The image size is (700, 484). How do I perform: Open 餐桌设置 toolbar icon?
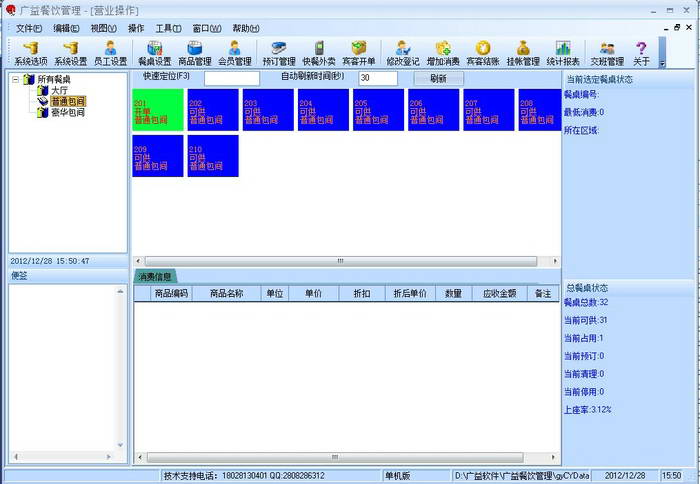click(x=154, y=53)
